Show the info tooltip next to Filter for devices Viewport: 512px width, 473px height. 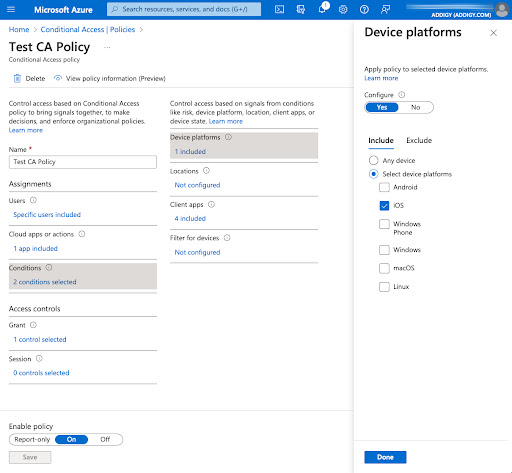(227, 238)
